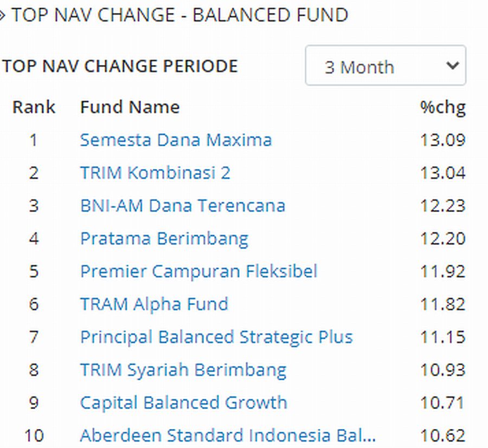Click Premier Campuran Fleksibel link
This screenshot has width=488, height=448.
198,271
